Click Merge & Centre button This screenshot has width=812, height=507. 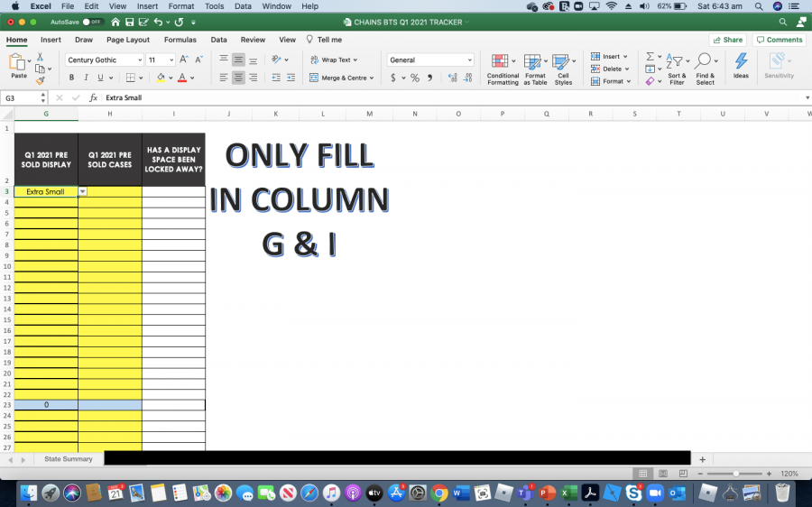[341, 78]
